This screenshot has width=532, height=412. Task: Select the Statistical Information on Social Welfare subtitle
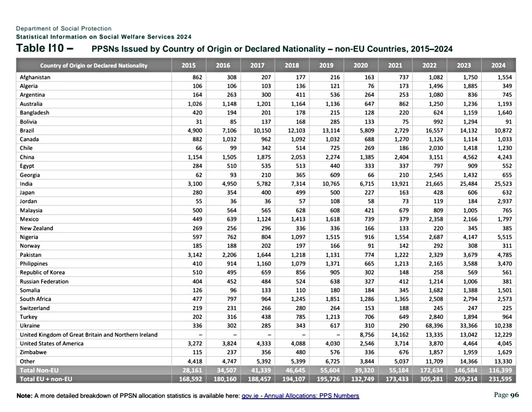(x=104, y=37)
